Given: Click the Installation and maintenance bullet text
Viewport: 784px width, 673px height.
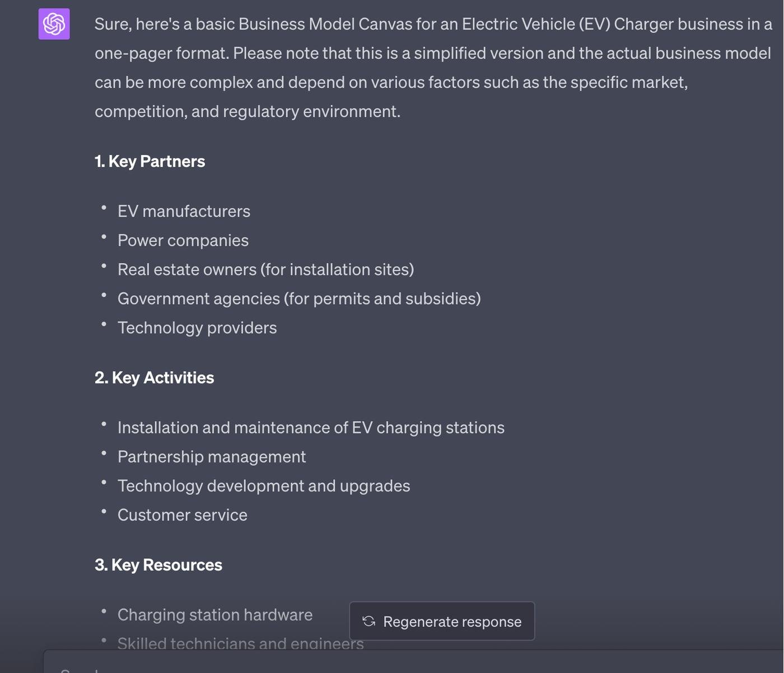Looking at the screenshot, I should 310,427.
